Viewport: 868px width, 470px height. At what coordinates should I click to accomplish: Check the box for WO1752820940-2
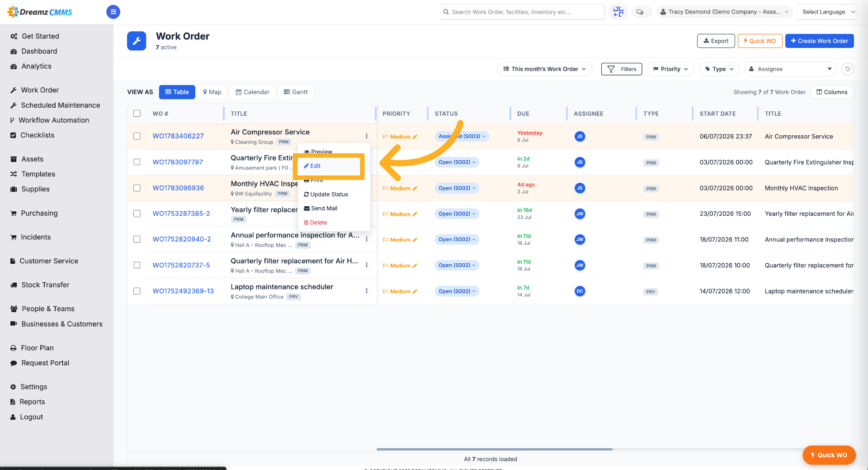click(x=137, y=239)
